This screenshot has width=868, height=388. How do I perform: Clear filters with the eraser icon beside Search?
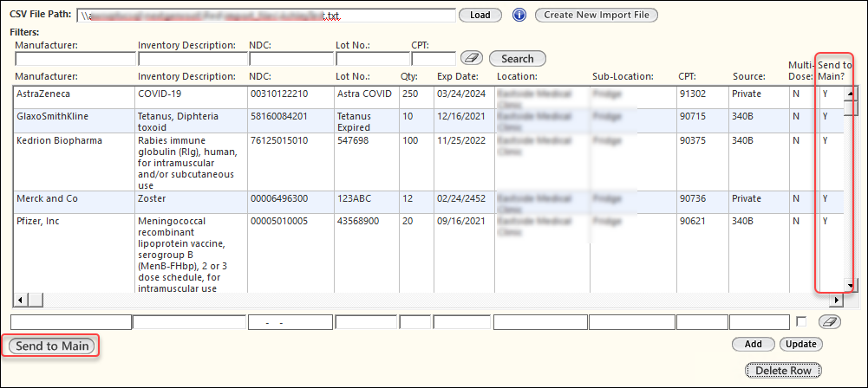pyautogui.click(x=471, y=57)
